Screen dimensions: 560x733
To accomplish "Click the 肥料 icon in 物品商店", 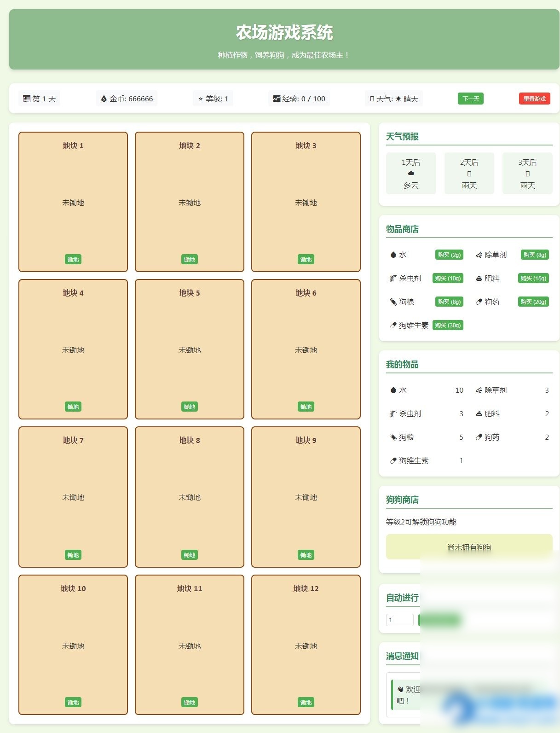I will [x=479, y=278].
